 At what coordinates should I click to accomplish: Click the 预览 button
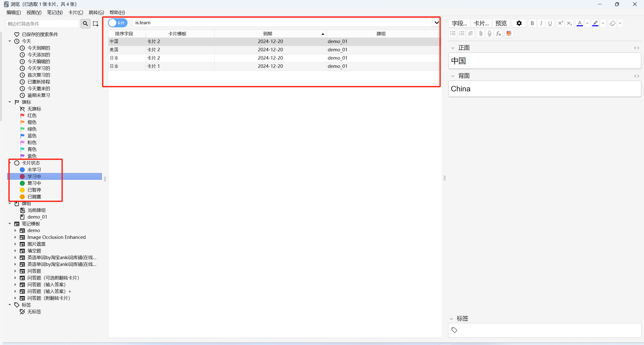(x=501, y=23)
